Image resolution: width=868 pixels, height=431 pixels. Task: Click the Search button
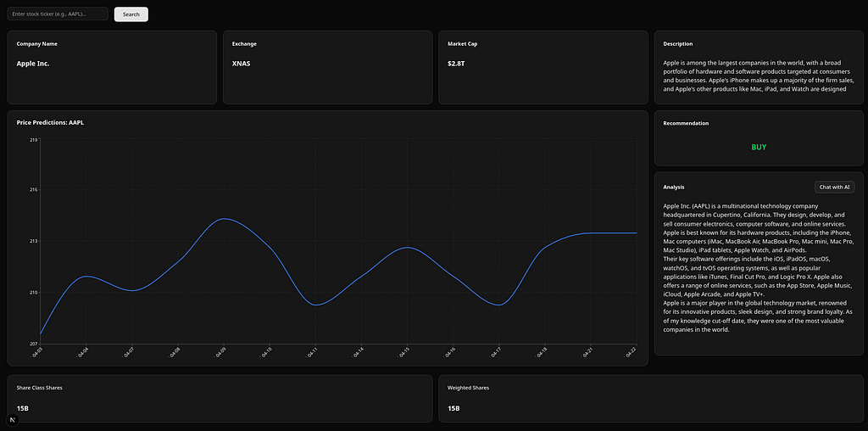pyautogui.click(x=131, y=14)
